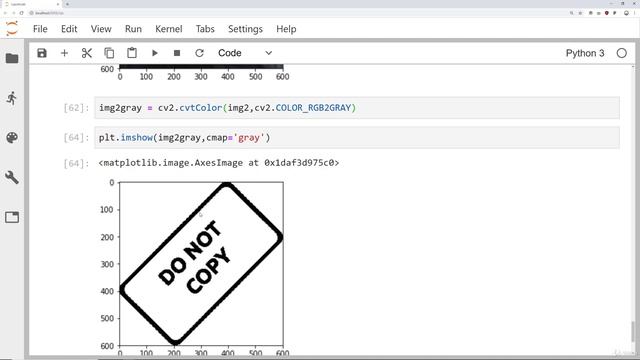Viewport: 640px width, 360px height.
Task: Open the Kernel menu
Action: [x=169, y=29]
